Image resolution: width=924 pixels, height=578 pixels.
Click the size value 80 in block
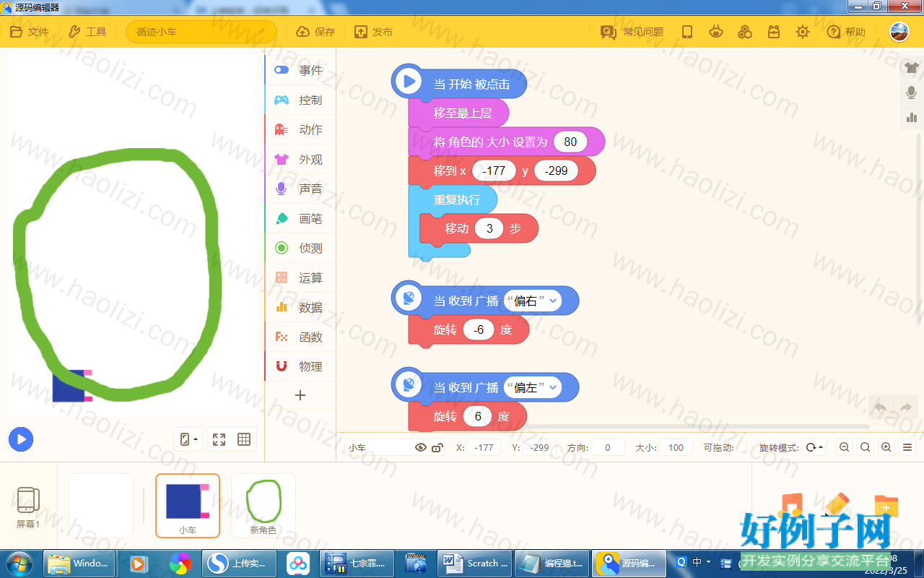coord(570,142)
